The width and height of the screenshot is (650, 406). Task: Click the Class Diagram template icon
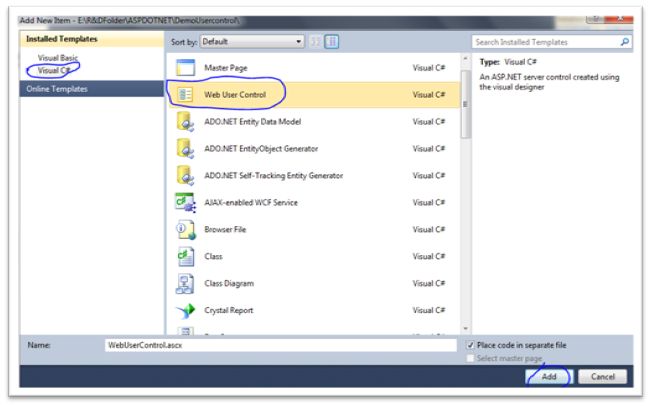click(x=185, y=284)
